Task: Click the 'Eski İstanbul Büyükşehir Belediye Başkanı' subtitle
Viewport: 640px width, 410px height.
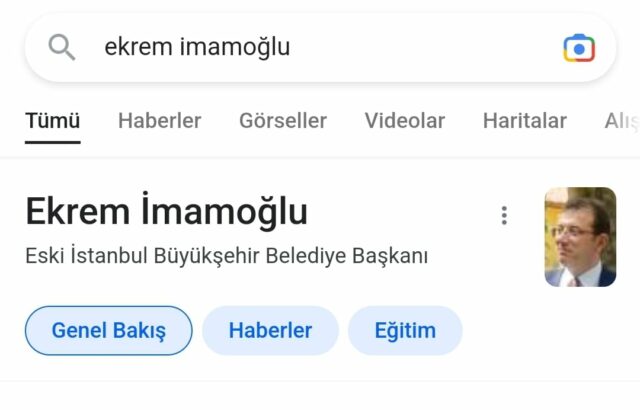Action: [x=227, y=256]
